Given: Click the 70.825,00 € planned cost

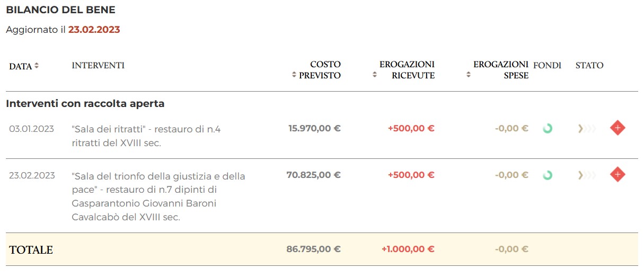Looking at the screenshot, I should click(314, 175).
